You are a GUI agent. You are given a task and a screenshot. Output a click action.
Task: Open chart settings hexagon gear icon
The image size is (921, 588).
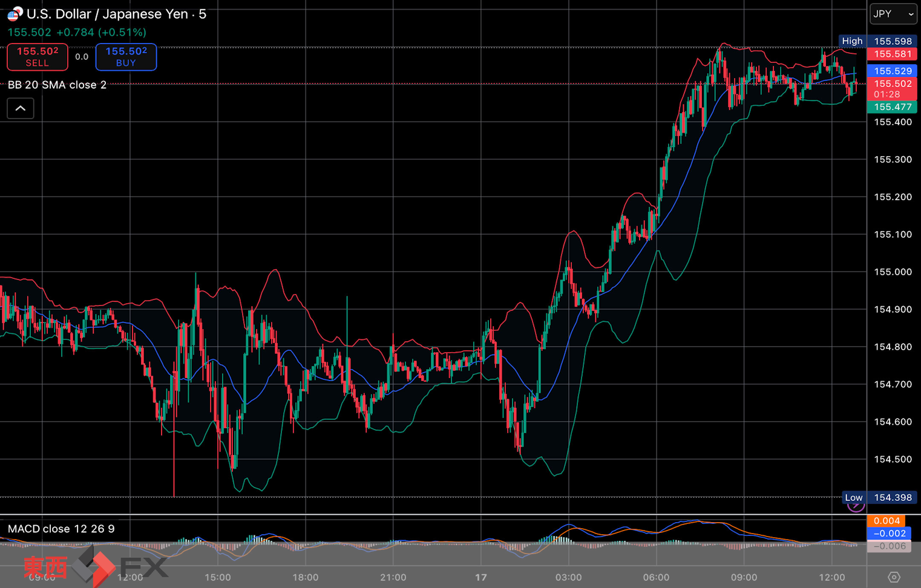[x=893, y=577]
